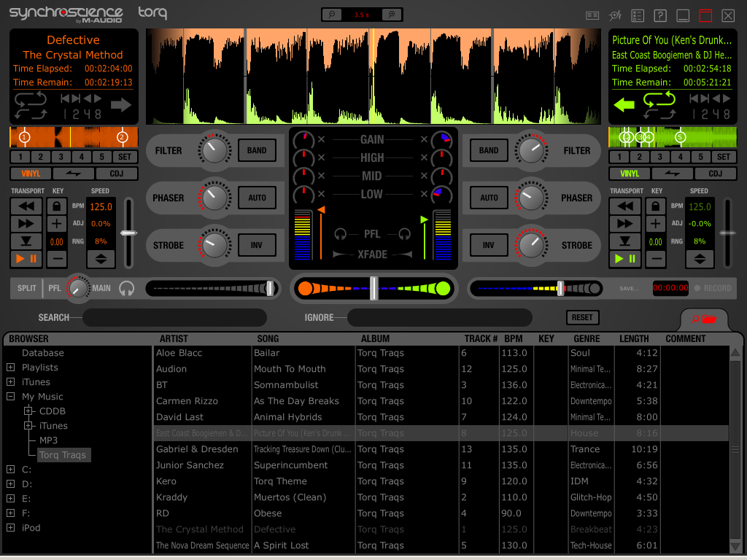747x560 pixels.
Task: Toggle the key lock padlock on the left deck
Action: [x=55, y=206]
